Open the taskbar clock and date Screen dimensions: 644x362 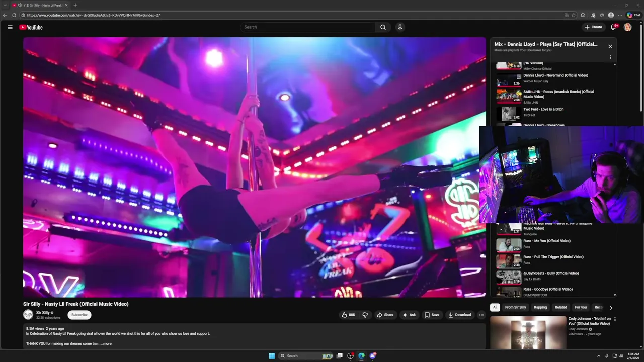[633, 356]
